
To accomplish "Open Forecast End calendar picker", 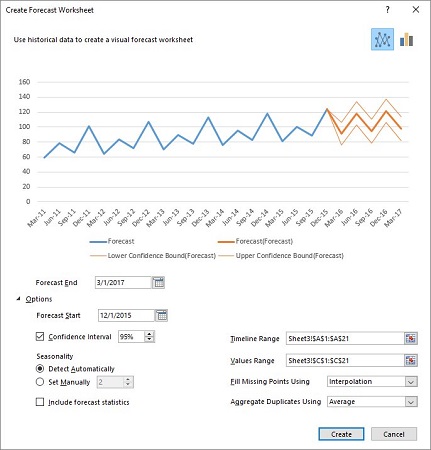I will click(158, 283).
